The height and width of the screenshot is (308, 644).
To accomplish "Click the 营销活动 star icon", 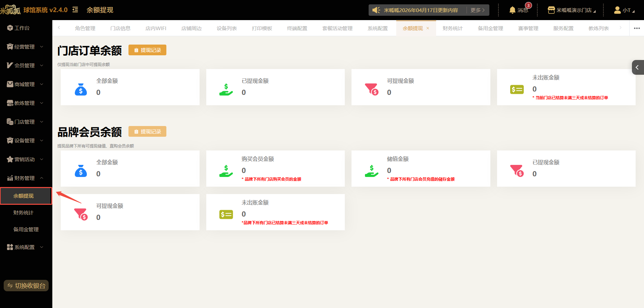I will 10,159.
